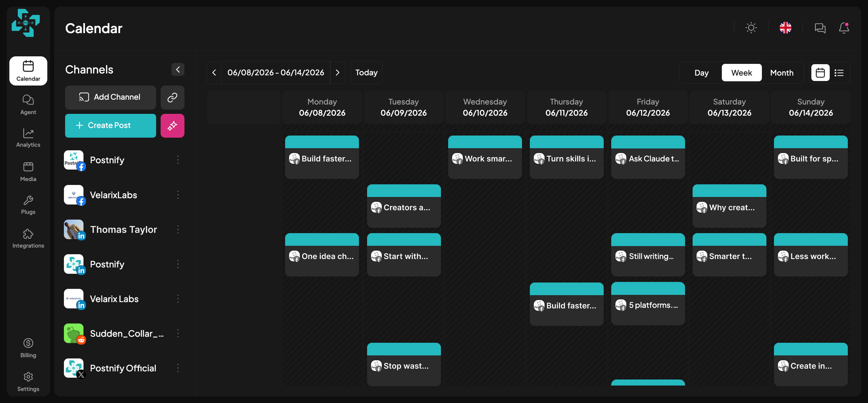Open the Calendar section in sidebar
This screenshot has width=868, height=403.
tap(28, 71)
